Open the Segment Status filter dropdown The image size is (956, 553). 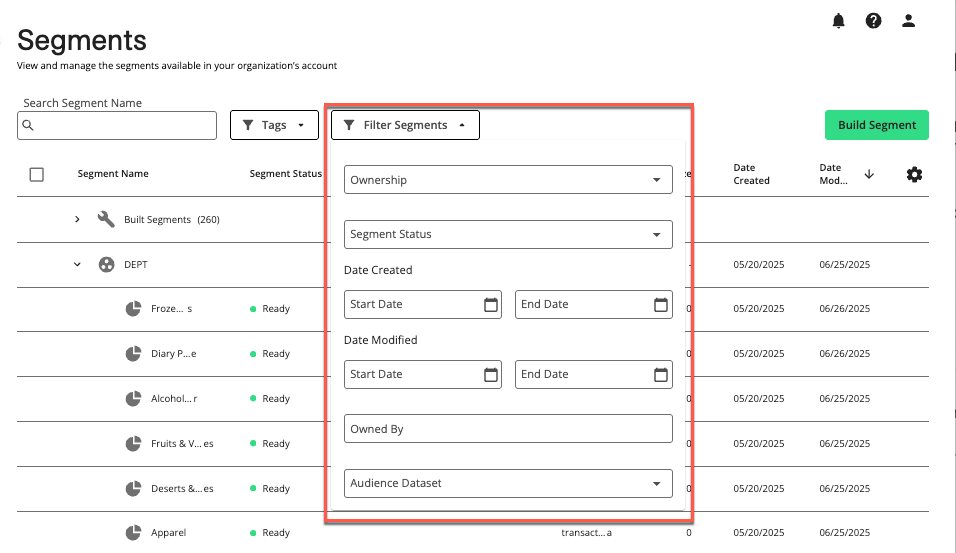coord(508,234)
